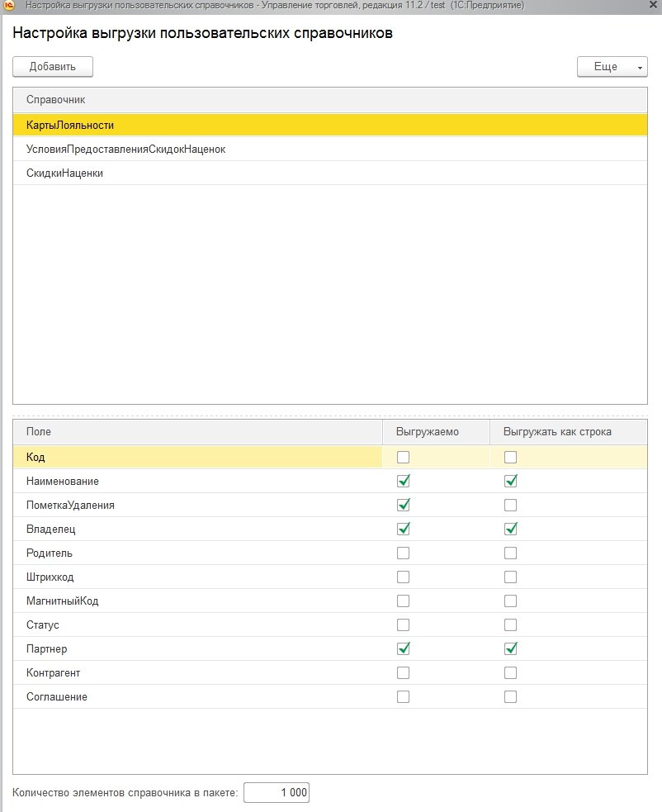The image size is (662, 812).
Task: Select the УсловияПредоставленияСкидокНаценок row
Action: 330,150
